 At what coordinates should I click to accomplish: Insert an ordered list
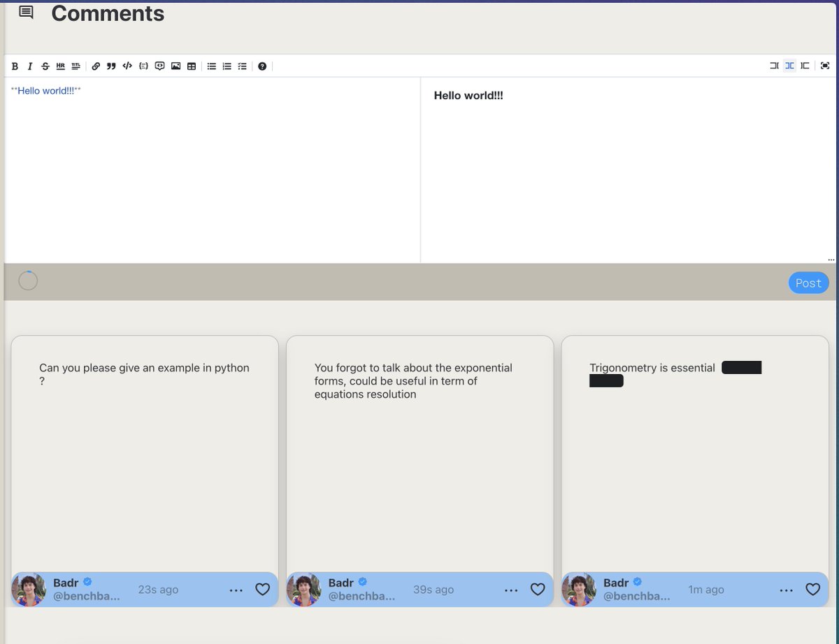pyautogui.click(x=227, y=66)
